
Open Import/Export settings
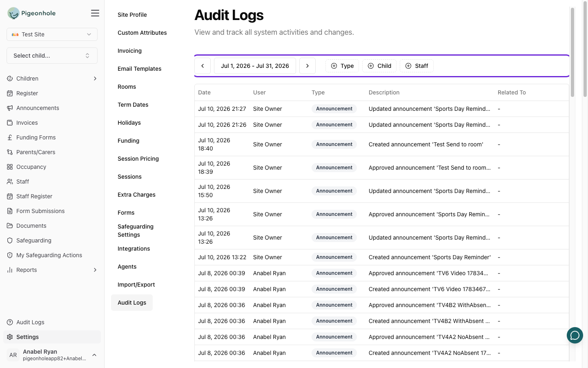tap(136, 285)
